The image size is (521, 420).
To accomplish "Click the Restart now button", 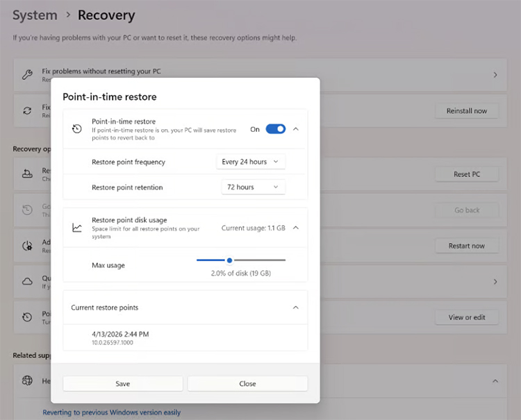I will pos(467,246).
